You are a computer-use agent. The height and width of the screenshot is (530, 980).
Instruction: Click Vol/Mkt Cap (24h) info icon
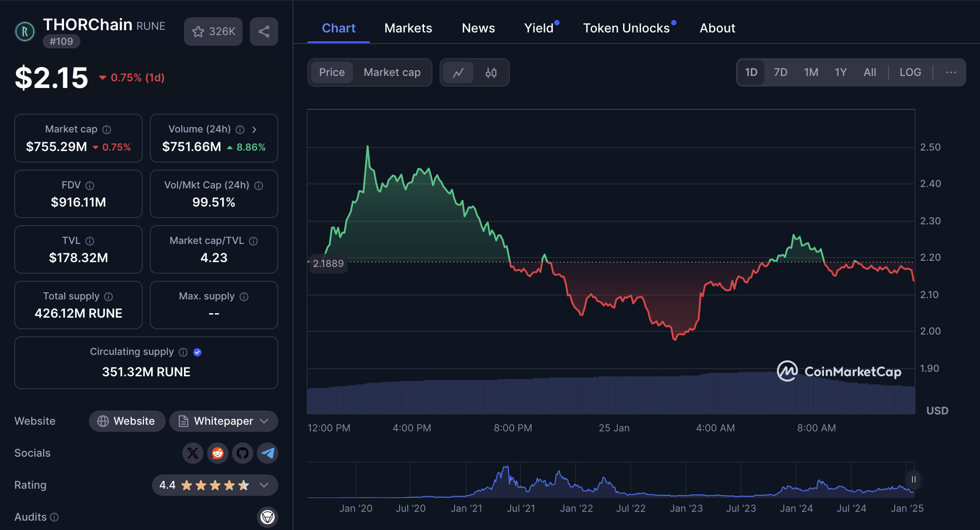[259, 186]
